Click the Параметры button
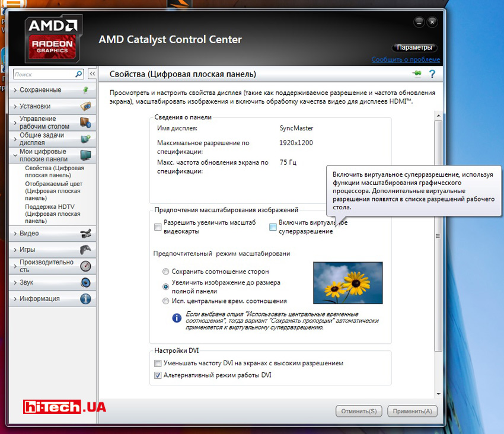 pyautogui.click(x=414, y=47)
